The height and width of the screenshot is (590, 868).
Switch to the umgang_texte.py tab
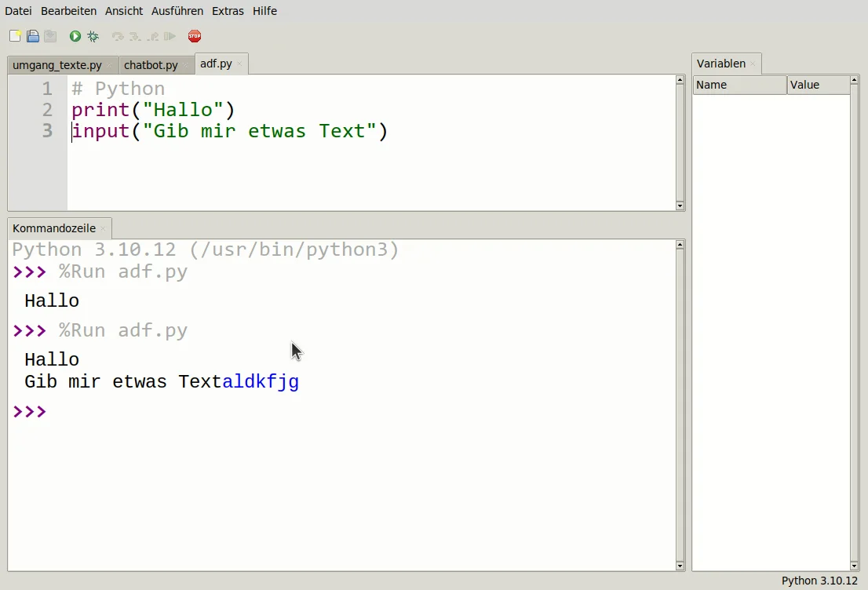tap(57, 65)
